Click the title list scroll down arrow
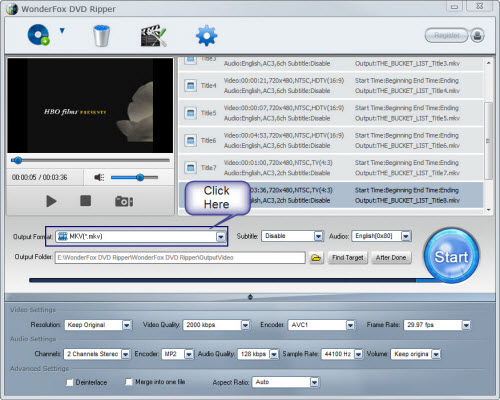 tap(488, 210)
